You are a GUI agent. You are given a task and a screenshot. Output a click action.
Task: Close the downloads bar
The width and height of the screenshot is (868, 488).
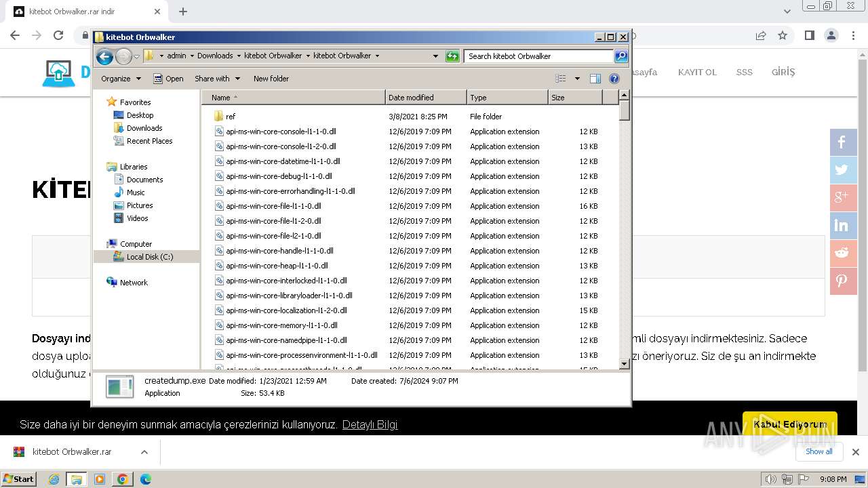(855, 452)
